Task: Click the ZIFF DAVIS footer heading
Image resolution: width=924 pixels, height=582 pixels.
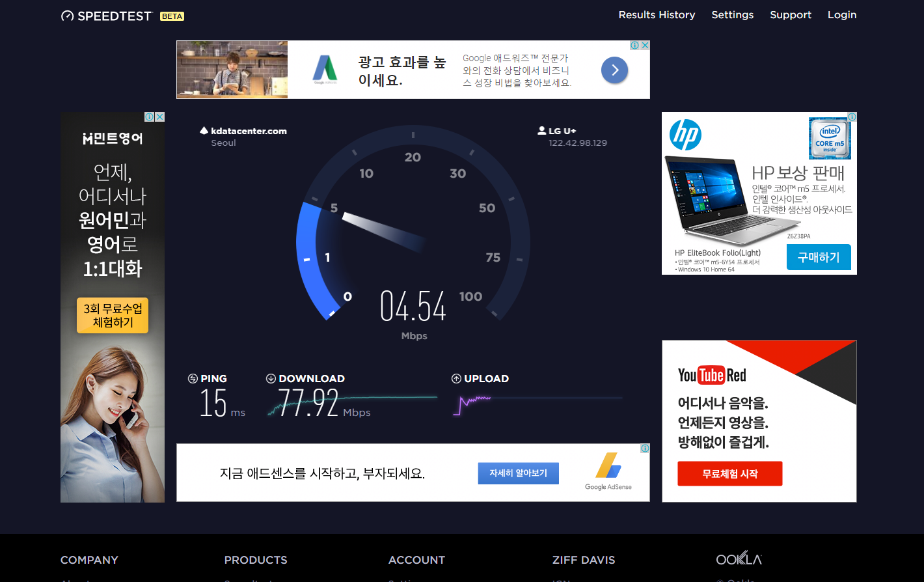Action: point(584,560)
